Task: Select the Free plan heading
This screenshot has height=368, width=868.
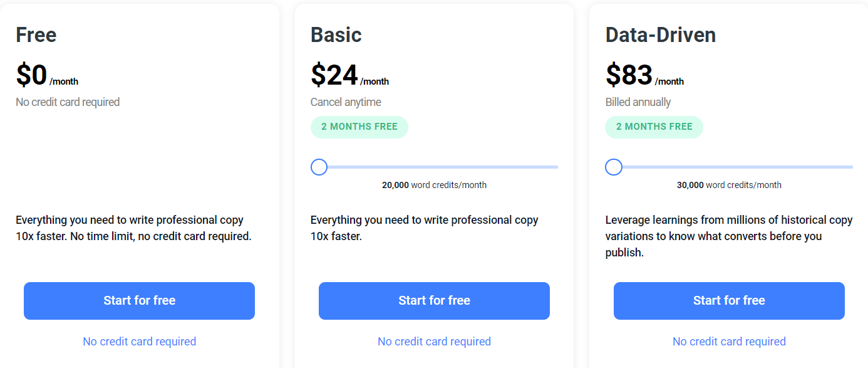Action: coord(36,34)
